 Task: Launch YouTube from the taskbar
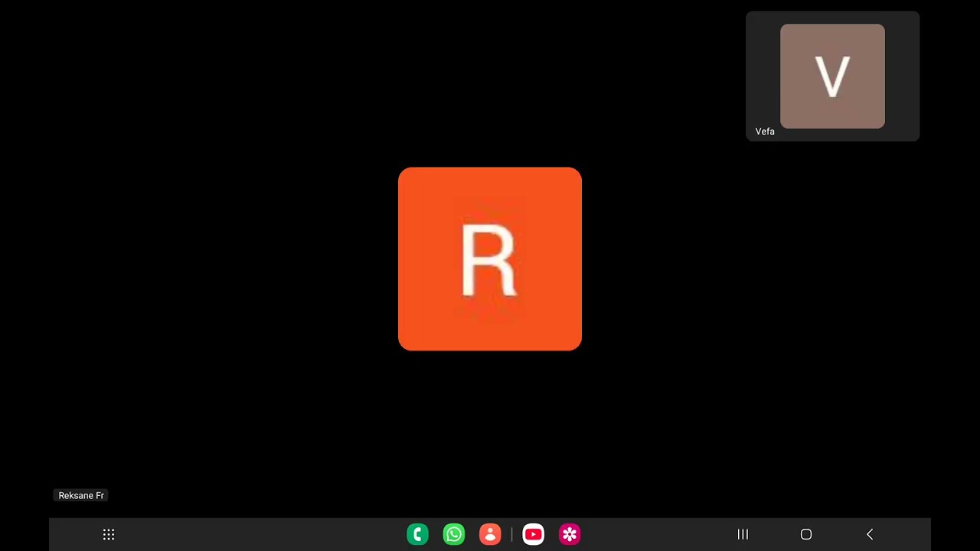(534, 534)
